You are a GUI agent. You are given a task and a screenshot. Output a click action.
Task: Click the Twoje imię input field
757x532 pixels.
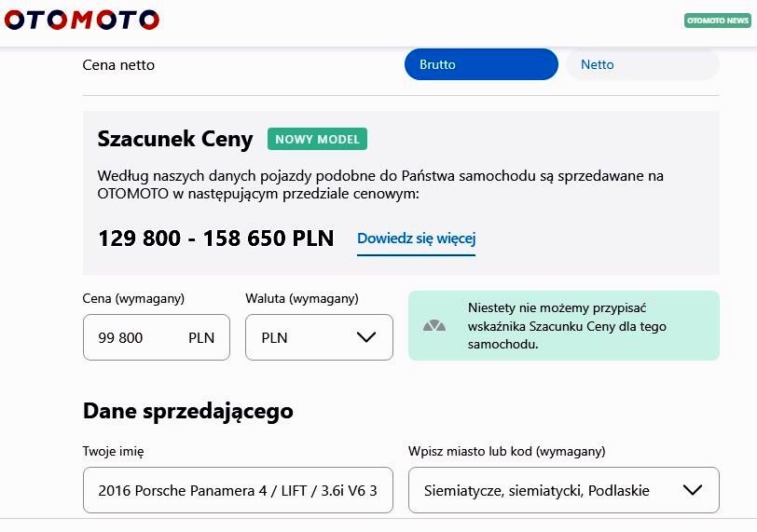click(x=238, y=490)
